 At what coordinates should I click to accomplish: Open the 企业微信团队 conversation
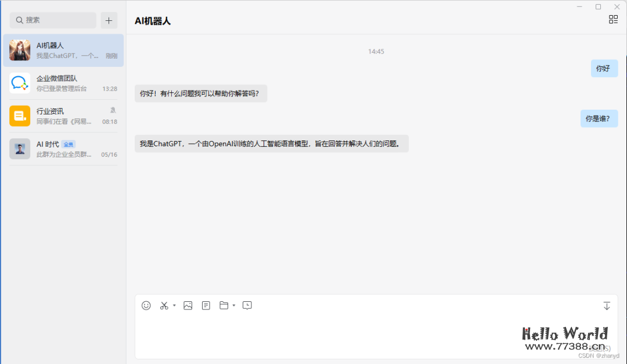[x=64, y=83]
